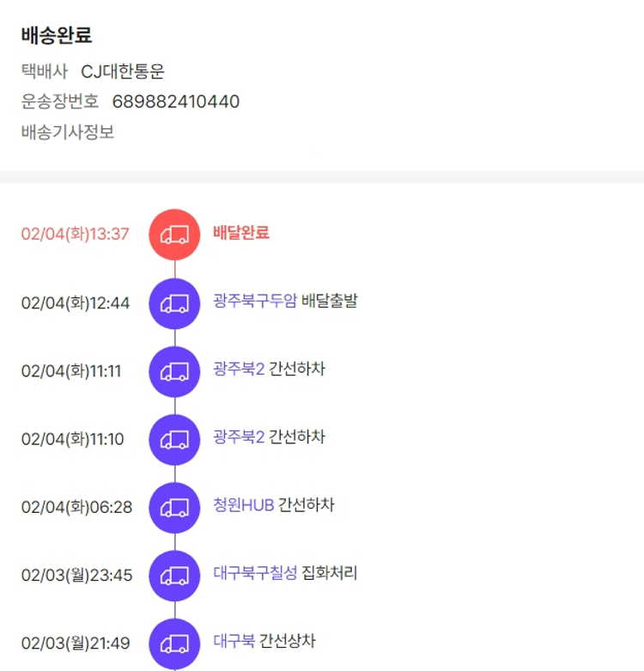Viewport: 644px width, 671px height.
Task: Click the truck icon beside 청원HUB 간선하차
Action: tap(174, 507)
